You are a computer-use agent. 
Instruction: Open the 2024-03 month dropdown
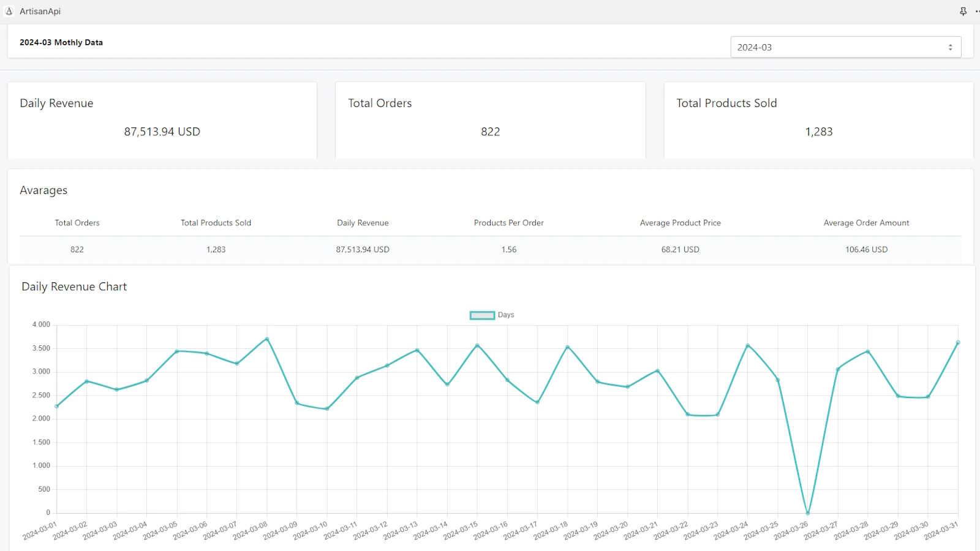[845, 47]
